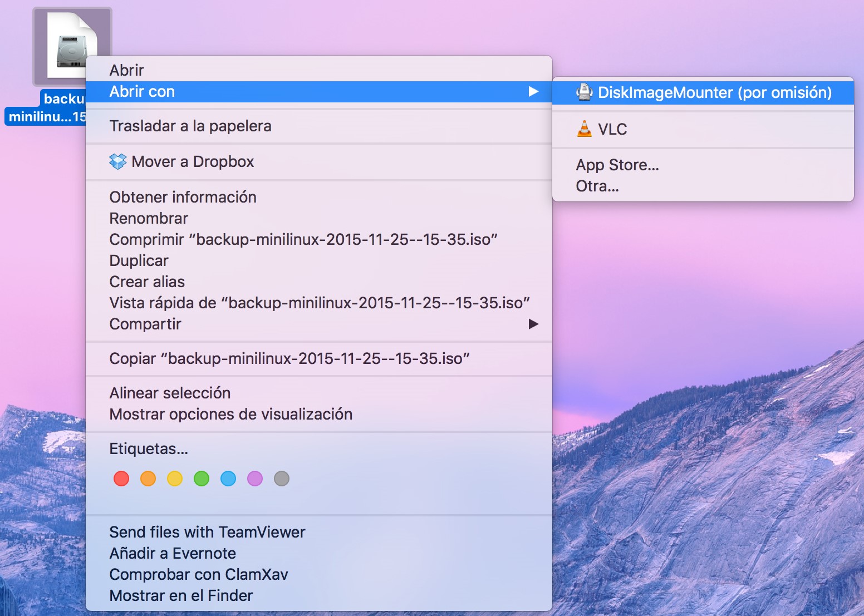Expand the Compartir submenu arrow
The image size is (864, 616).
533,324
